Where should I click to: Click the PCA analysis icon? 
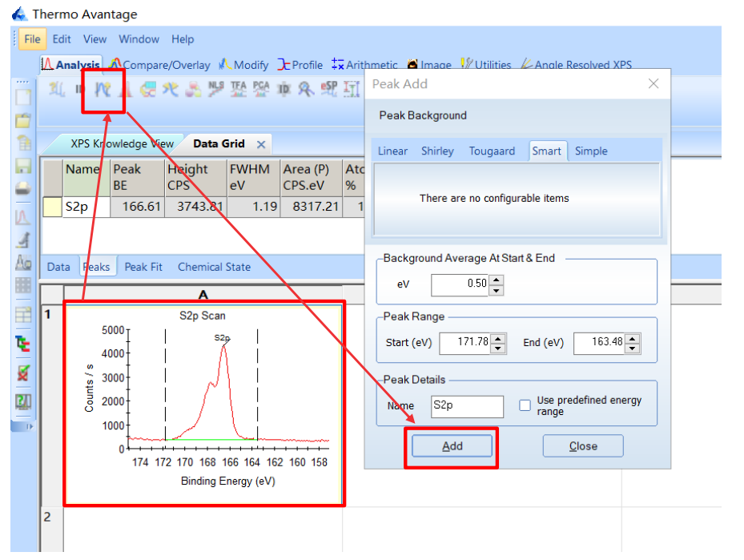[261, 89]
